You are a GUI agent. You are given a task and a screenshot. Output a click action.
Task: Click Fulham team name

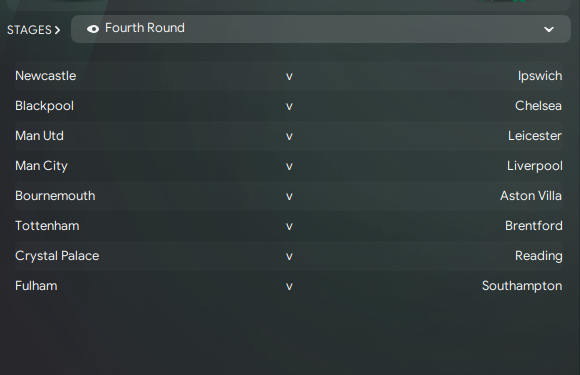coord(36,286)
